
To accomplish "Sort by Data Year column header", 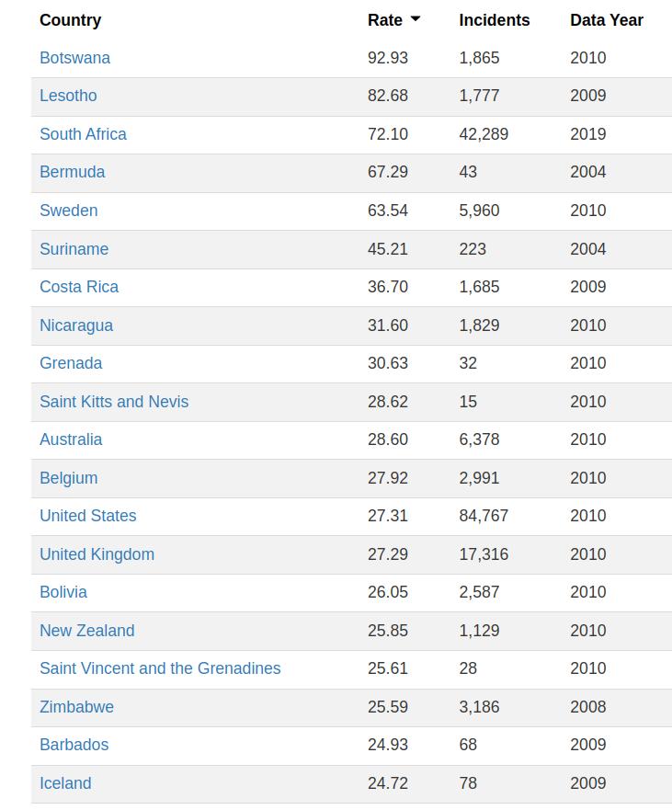I will click(606, 20).
